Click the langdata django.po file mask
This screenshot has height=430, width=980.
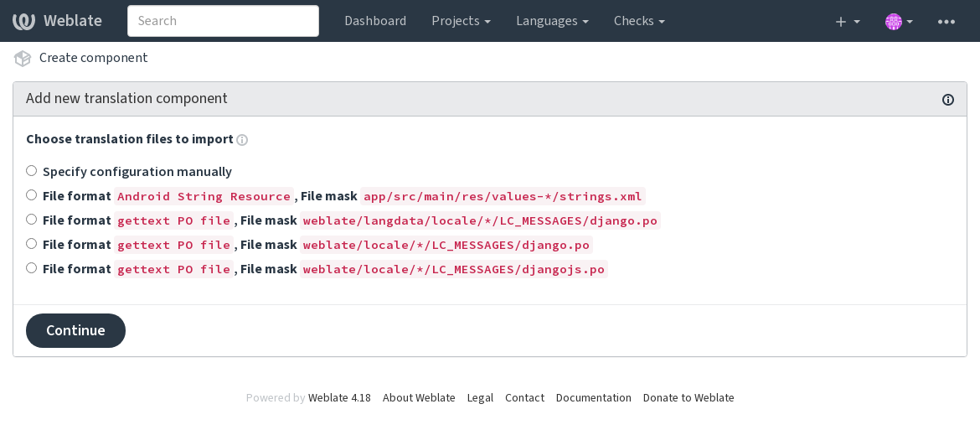tap(480, 220)
